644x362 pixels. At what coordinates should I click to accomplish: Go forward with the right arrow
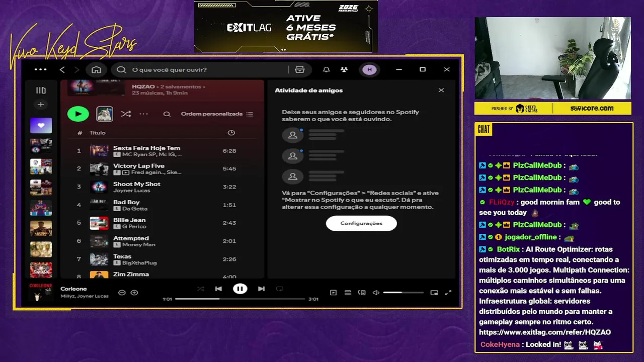(x=77, y=69)
